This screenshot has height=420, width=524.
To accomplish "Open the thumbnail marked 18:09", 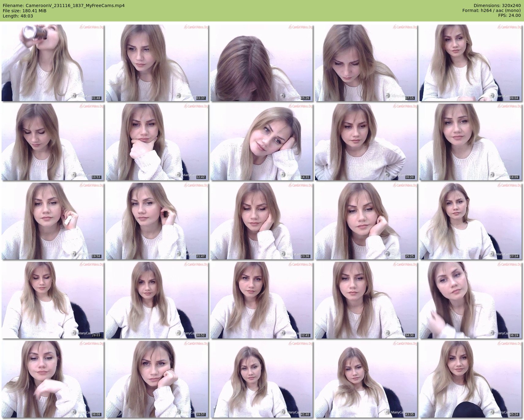I will coord(470,142).
